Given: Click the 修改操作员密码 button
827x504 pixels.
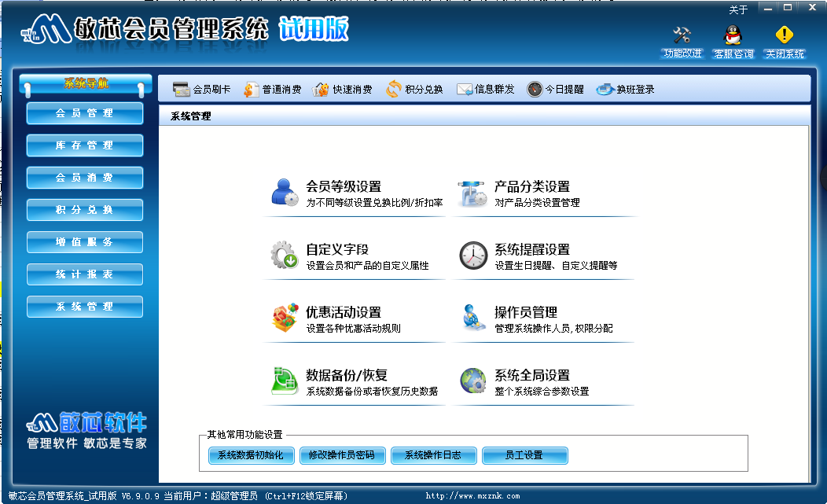Looking at the screenshot, I should pyautogui.click(x=342, y=455).
